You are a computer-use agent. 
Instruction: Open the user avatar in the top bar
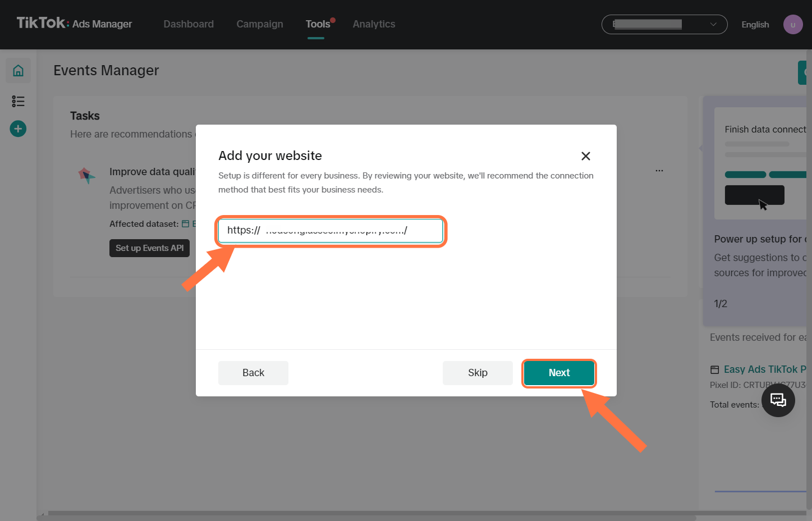[x=792, y=24]
